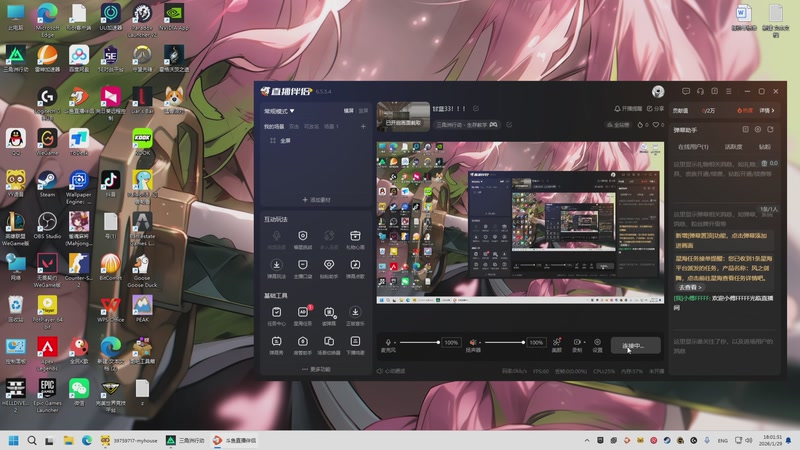Click the 三角洲行动 category tag
This screenshot has width=800, height=450.
click(466, 124)
